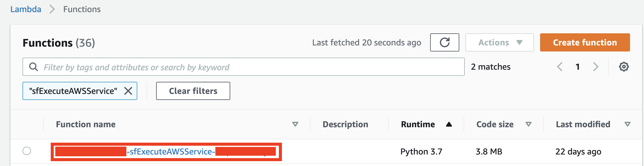The width and height of the screenshot is (644, 166).
Task: Open the sfExecuteAWSService function link
Action: 166,151
